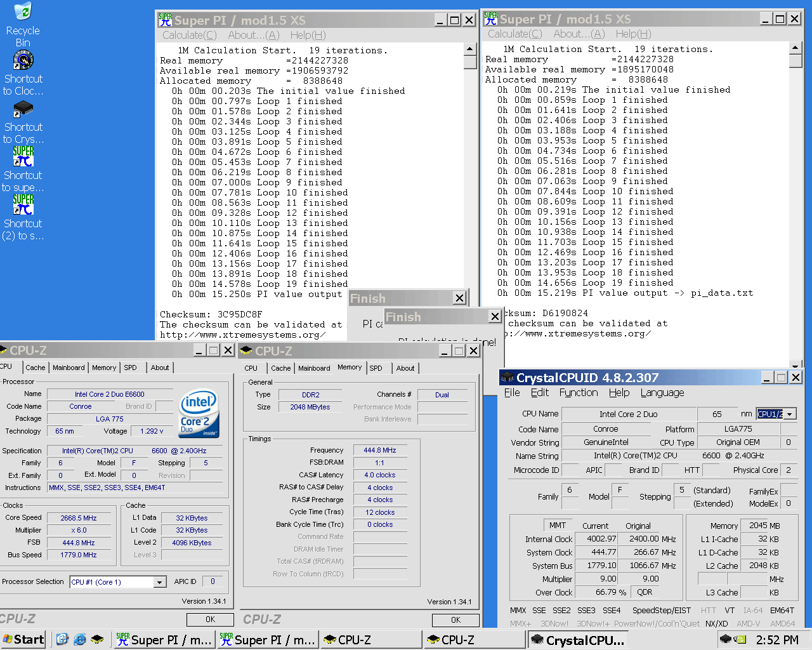Viewport: 812px width, 650px height.
Task: Select Level 2 cache value '4096 KBytes'
Action: coord(192,543)
